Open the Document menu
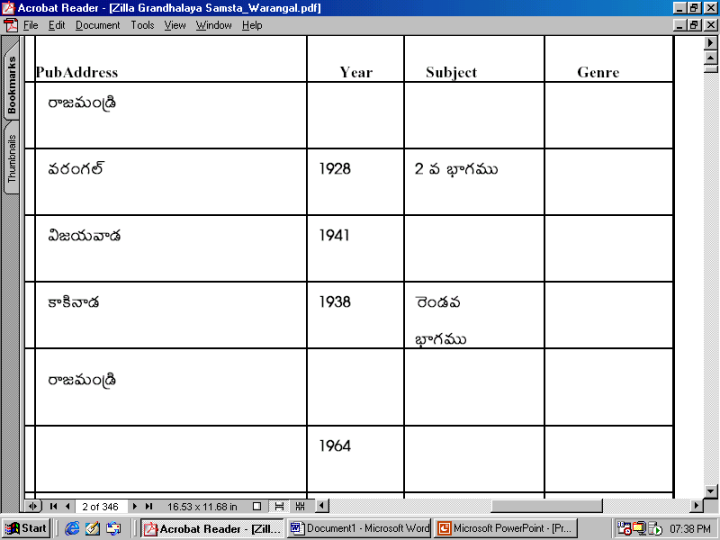This screenshot has height=540, width=720. pos(97,25)
